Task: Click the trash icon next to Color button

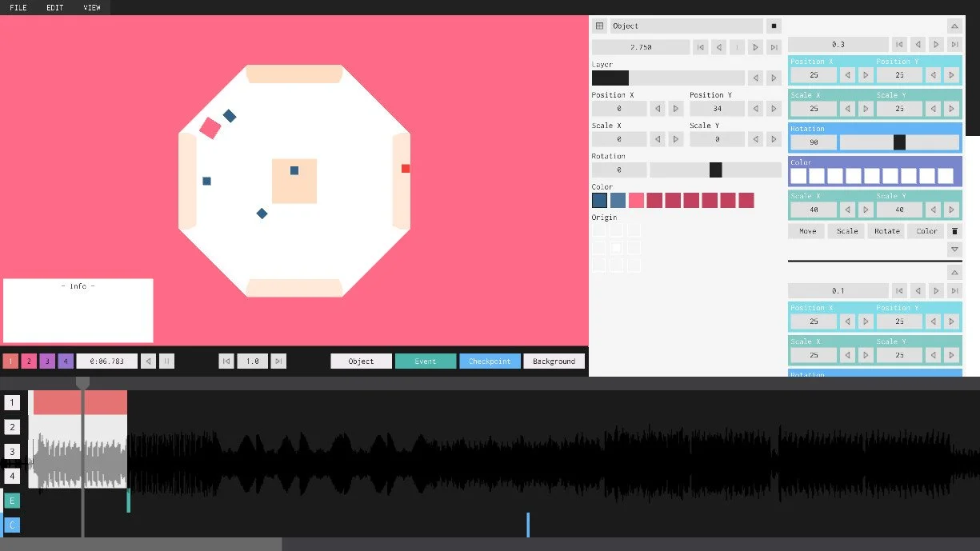Action: click(954, 231)
